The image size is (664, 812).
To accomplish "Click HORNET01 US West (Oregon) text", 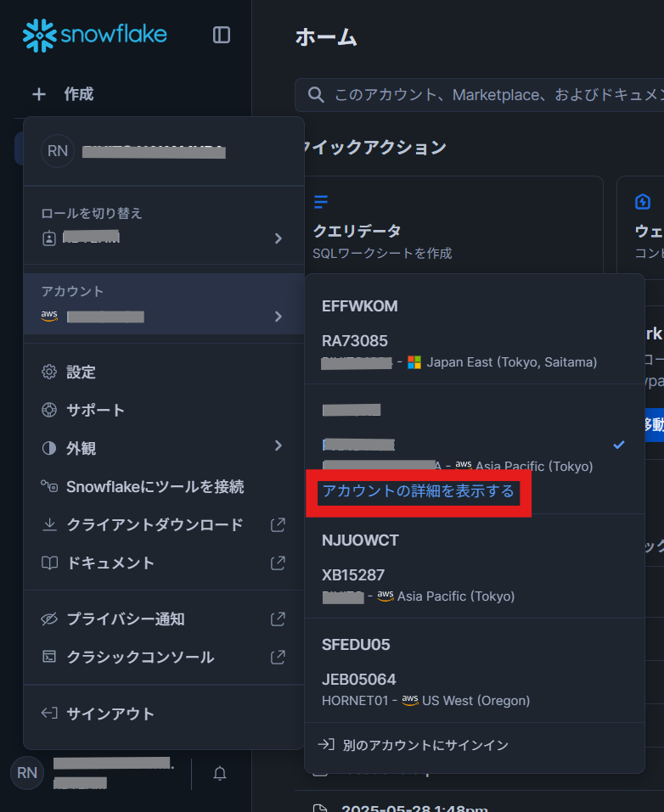I will (x=425, y=701).
